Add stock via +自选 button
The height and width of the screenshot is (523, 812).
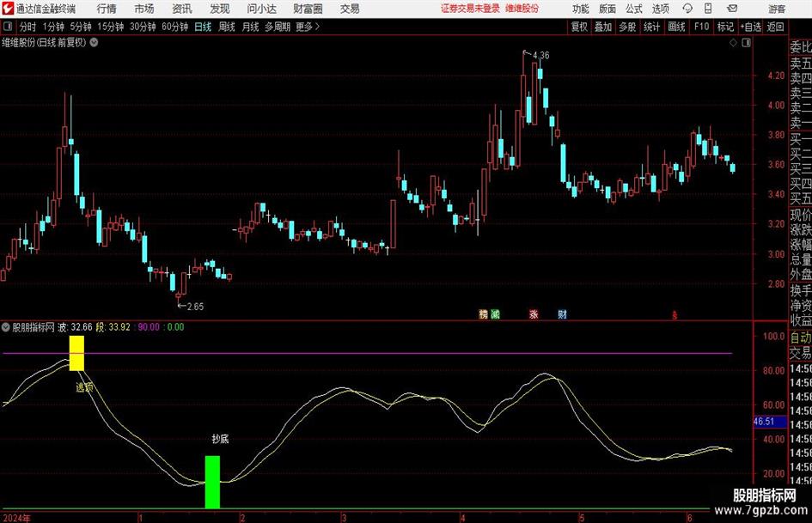point(751,27)
